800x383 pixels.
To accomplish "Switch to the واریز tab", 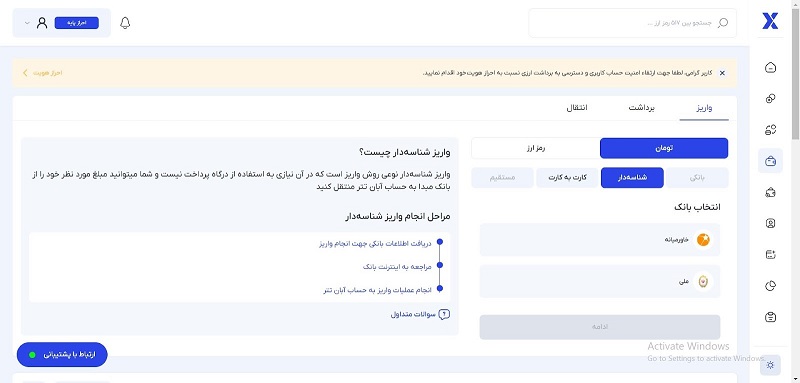I will pyautogui.click(x=704, y=108).
